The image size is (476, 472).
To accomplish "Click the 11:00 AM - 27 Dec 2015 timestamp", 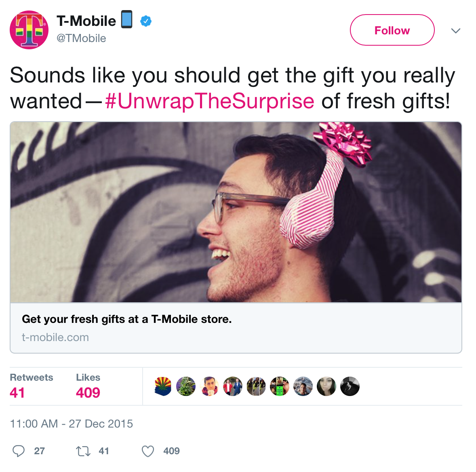I will tap(72, 424).
